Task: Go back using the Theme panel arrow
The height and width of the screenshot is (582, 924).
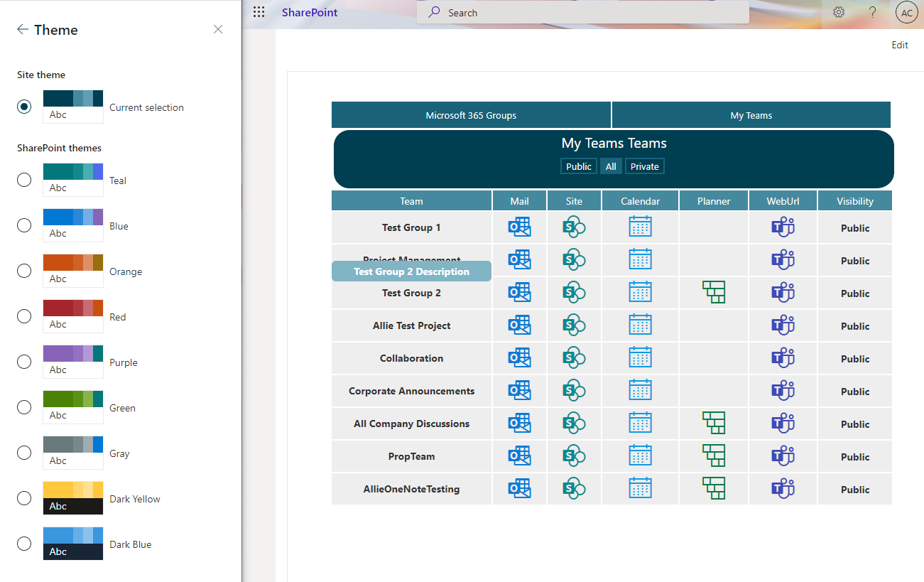Action: 23,29
